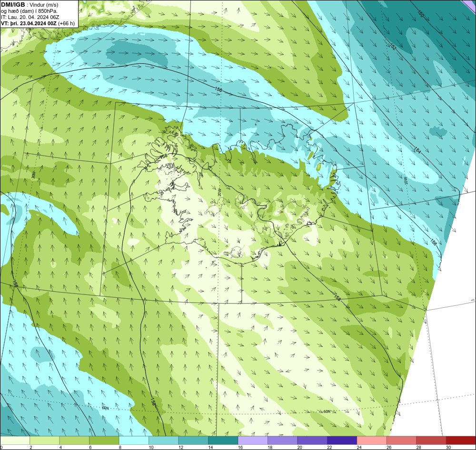
Task: Click the legend scale number 8
Action: click(120, 447)
